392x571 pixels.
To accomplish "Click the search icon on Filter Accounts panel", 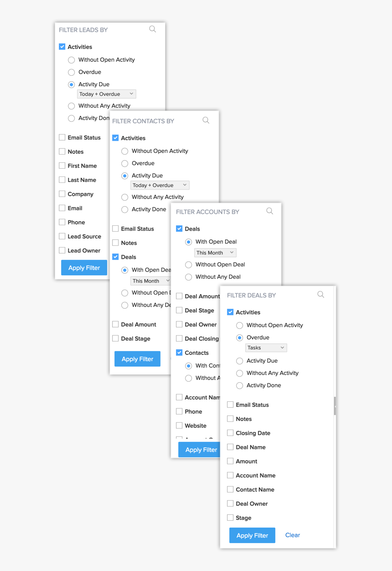I will point(269,211).
